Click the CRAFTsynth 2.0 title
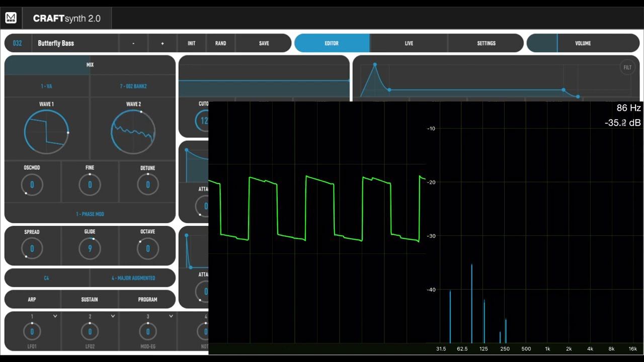This screenshot has width=644, height=362. click(67, 19)
